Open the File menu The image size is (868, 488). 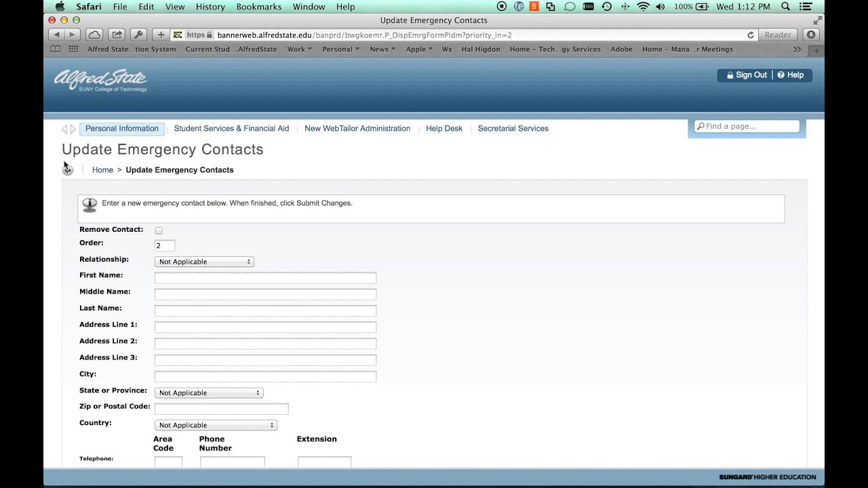[x=120, y=7]
